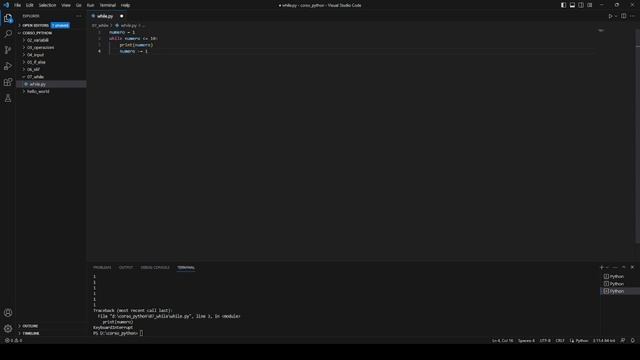Click the Run Python File play icon
Image resolution: width=640 pixels, height=360 pixels.
click(610, 16)
